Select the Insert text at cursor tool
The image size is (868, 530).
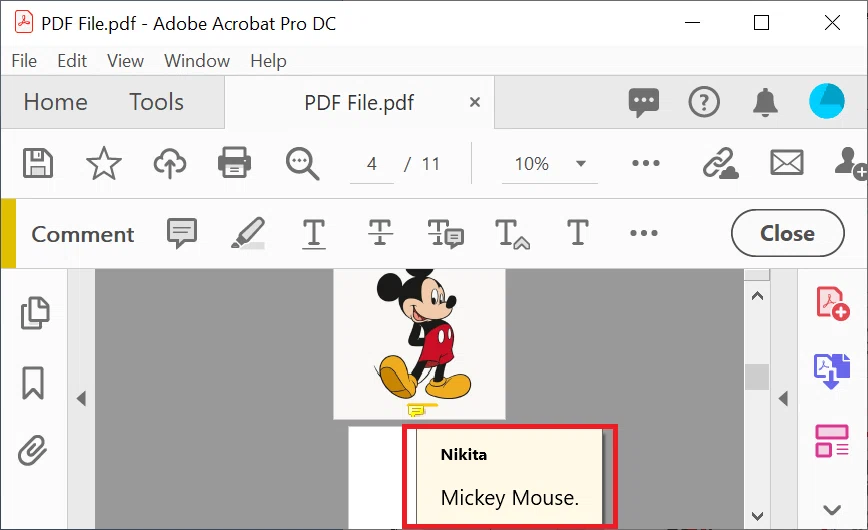point(512,234)
